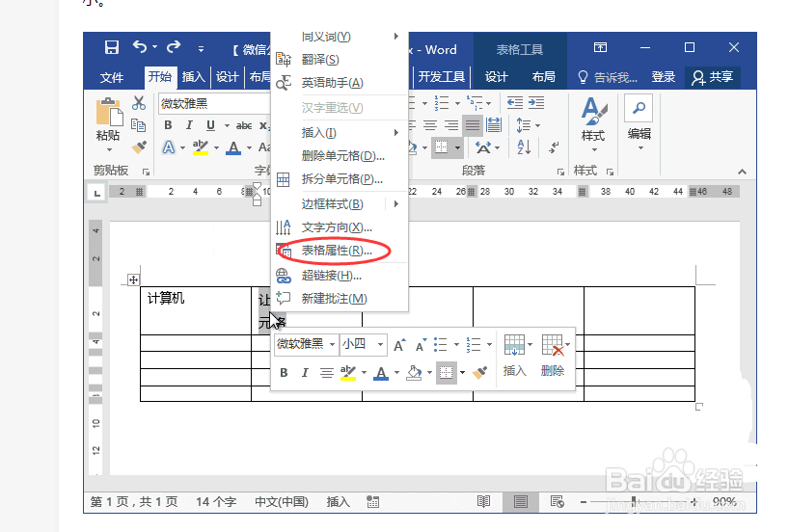Viewport: 789px width, 532px height.
Task: Choose Split Cells (拆分单元格) in context menu
Action: 340,179
